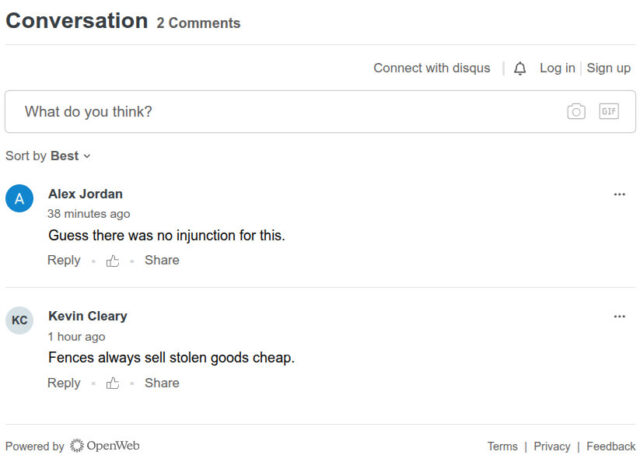Click the What do you think input box
The width and height of the screenshot is (640, 469).
pyautogui.click(x=280, y=112)
